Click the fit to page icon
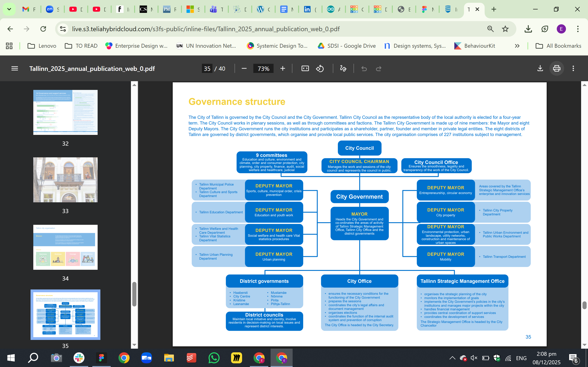This screenshot has width=588, height=367. 305,69
